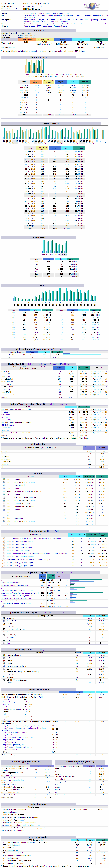Open Full list/Versions in Browsers header
Viewport: 109px width, 868px height.
[45, 650]
